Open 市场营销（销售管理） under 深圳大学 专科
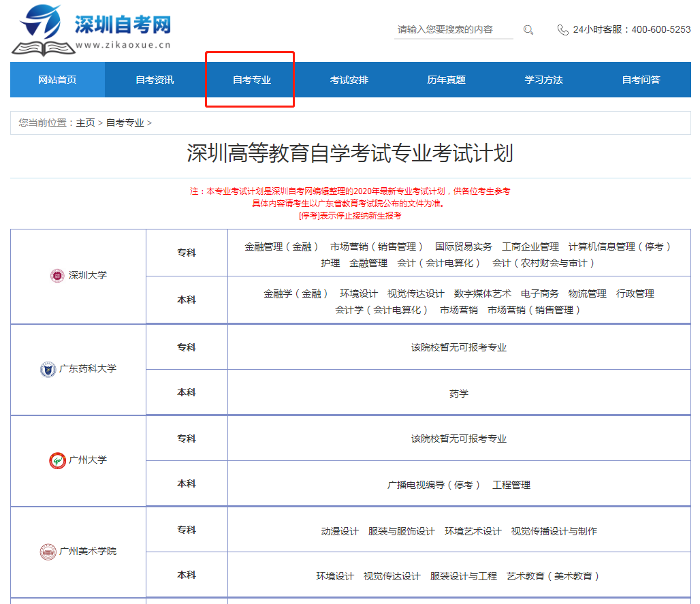Screen dimensions: 700x604 coord(377,247)
